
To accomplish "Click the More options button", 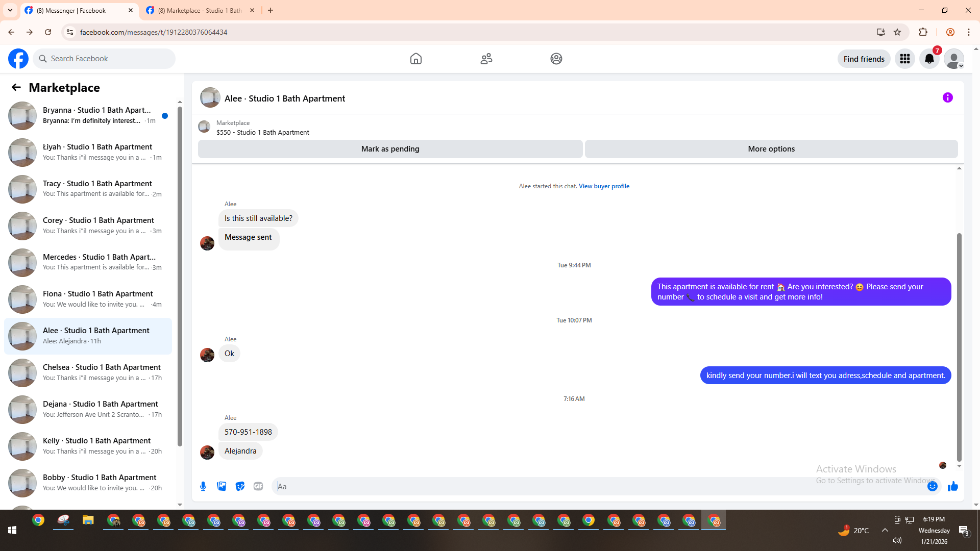I will [771, 149].
